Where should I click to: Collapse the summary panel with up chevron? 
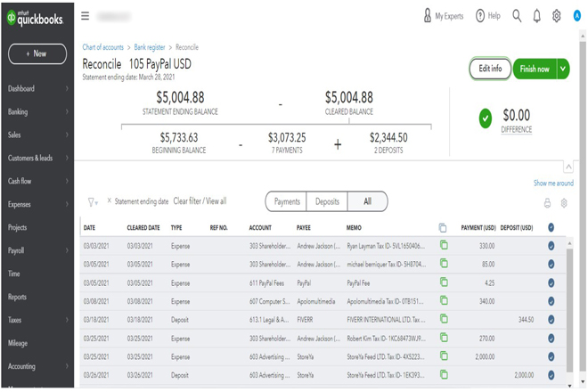[568, 167]
